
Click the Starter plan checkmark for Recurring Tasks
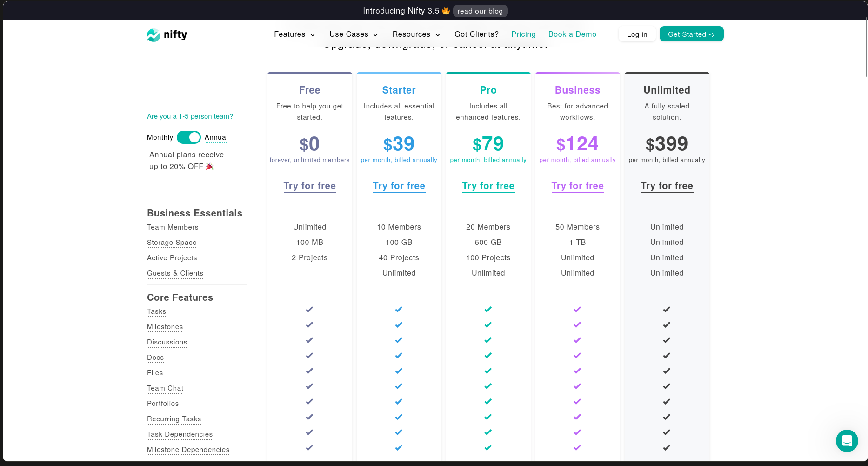click(399, 417)
